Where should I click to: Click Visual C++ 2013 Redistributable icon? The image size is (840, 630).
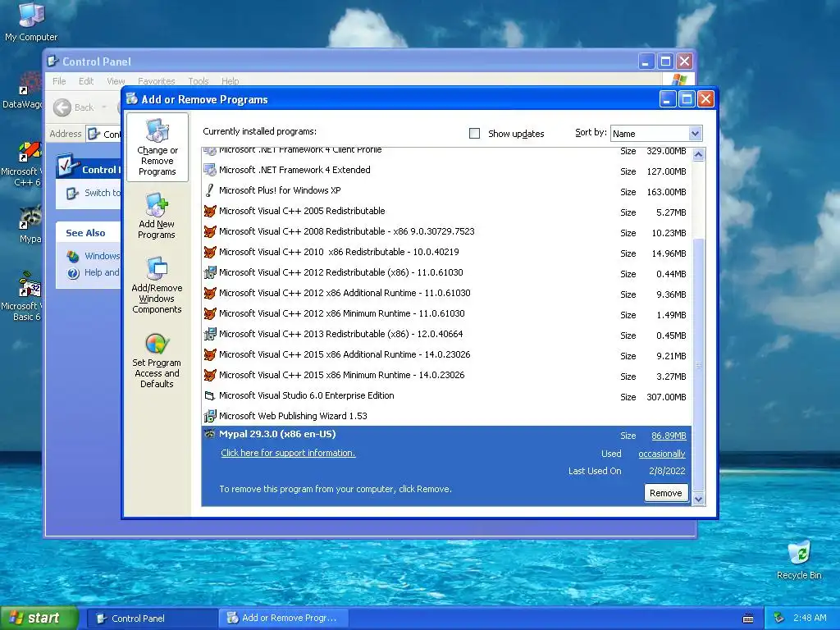(210, 335)
